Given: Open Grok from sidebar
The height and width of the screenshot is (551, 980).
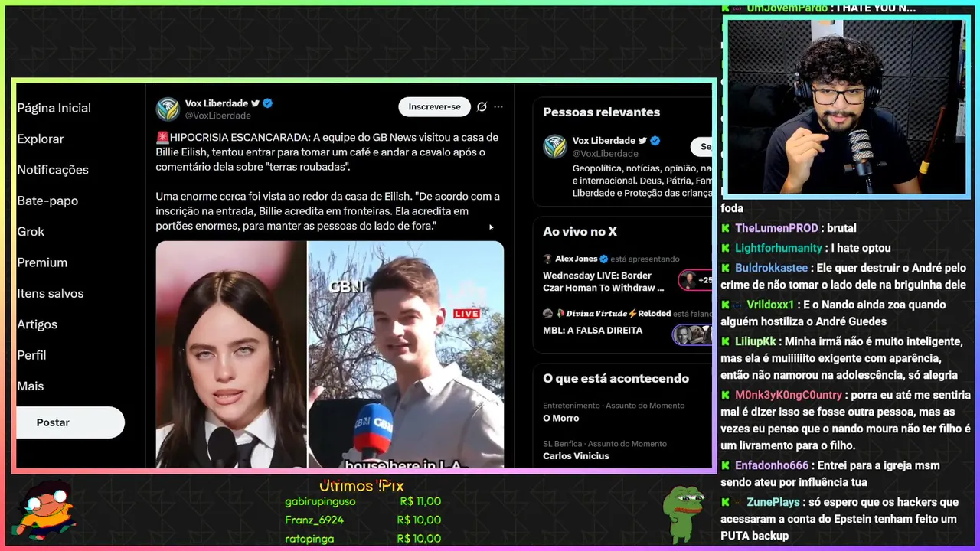Looking at the screenshot, I should point(31,231).
